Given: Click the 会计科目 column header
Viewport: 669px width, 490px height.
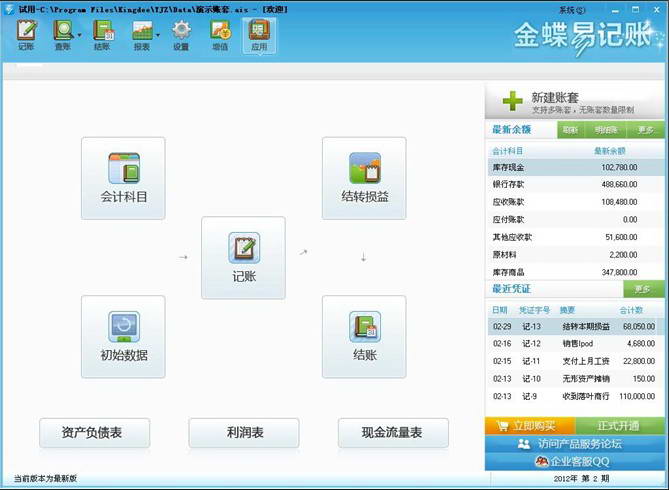Looking at the screenshot, I should click(x=507, y=151).
